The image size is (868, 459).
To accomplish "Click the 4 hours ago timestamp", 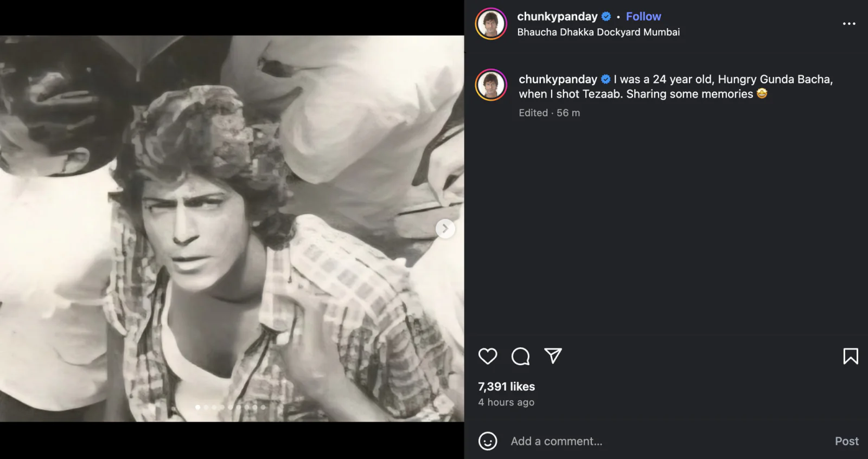I will [x=506, y=402].
